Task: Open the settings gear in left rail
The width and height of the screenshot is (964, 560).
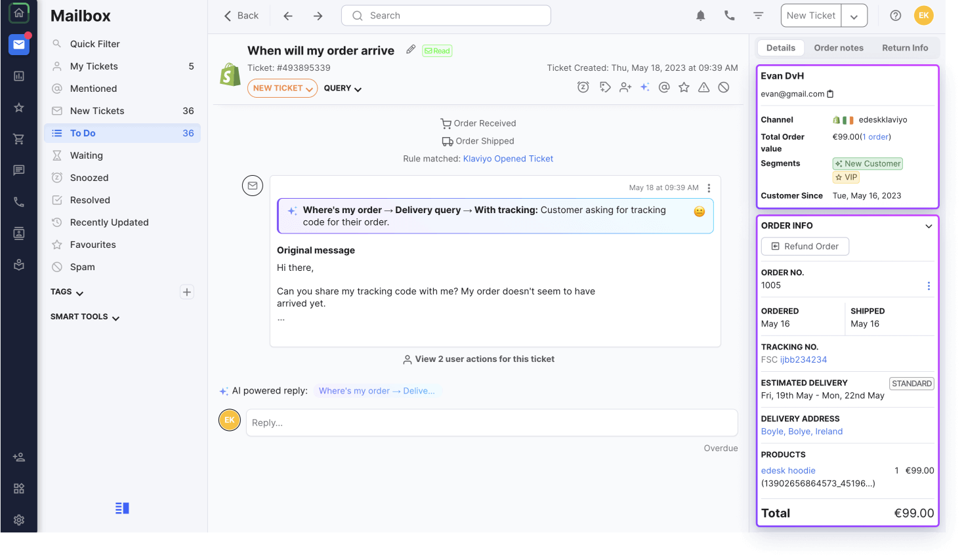Action: coord(18,520)
